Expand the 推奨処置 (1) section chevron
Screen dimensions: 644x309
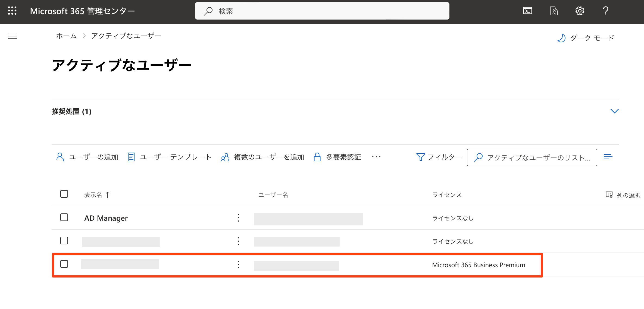pos(614,111)
